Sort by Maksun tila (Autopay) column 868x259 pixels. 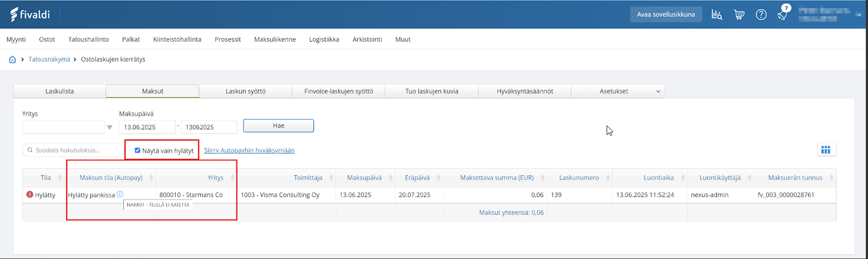111,177
